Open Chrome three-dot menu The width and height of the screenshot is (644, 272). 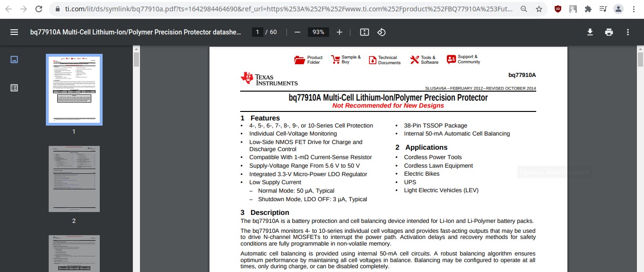click(633, 9)
